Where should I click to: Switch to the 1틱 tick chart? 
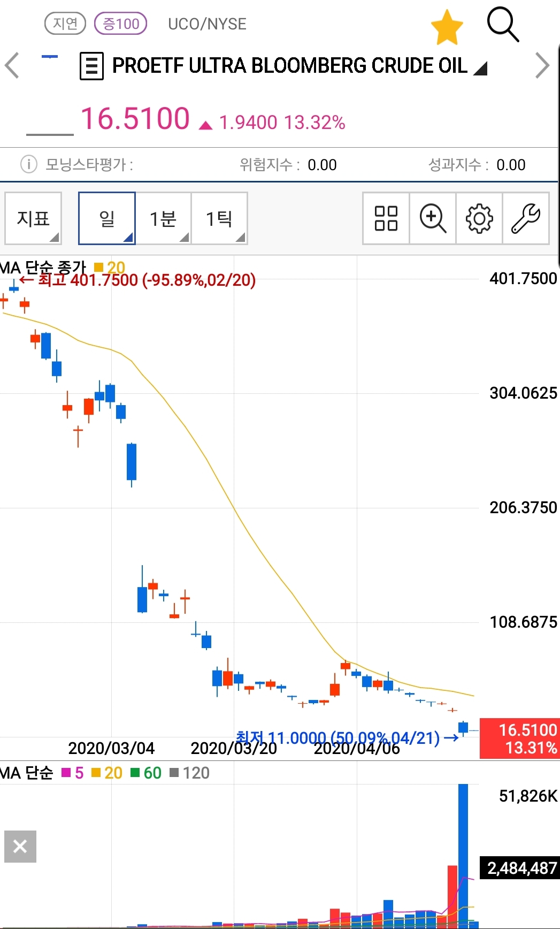click(x=219, y=218)
